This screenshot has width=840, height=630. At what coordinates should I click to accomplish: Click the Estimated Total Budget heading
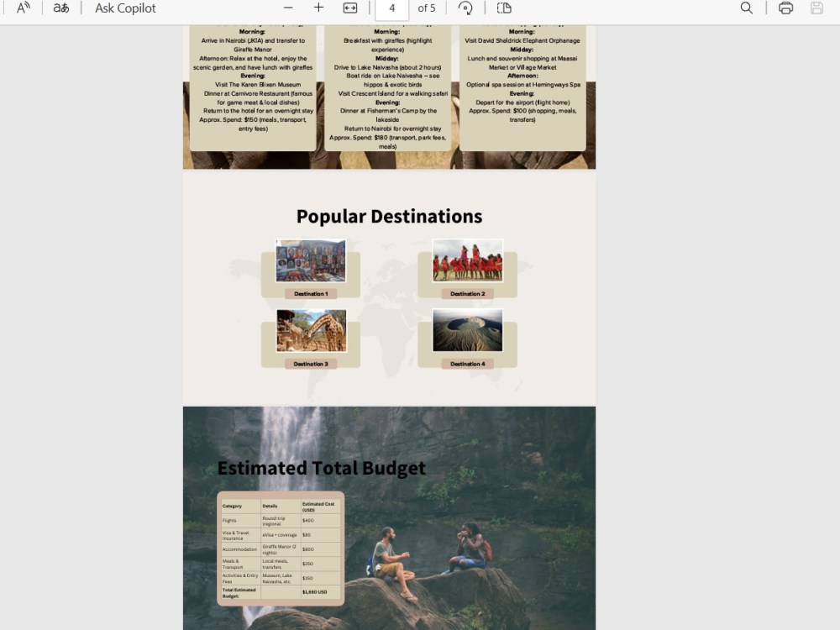point(322,468)
